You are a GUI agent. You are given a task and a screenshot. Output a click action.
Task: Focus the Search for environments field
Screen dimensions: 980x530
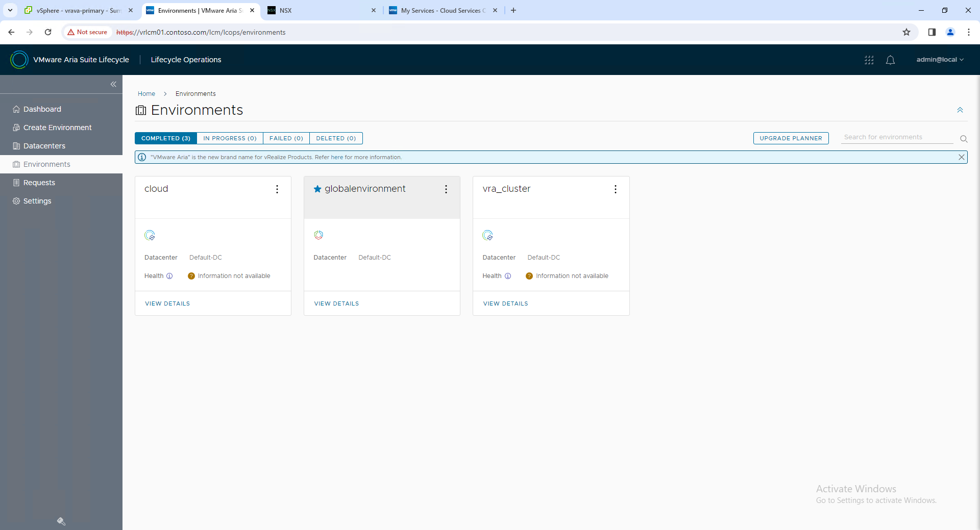click(897, 137)
